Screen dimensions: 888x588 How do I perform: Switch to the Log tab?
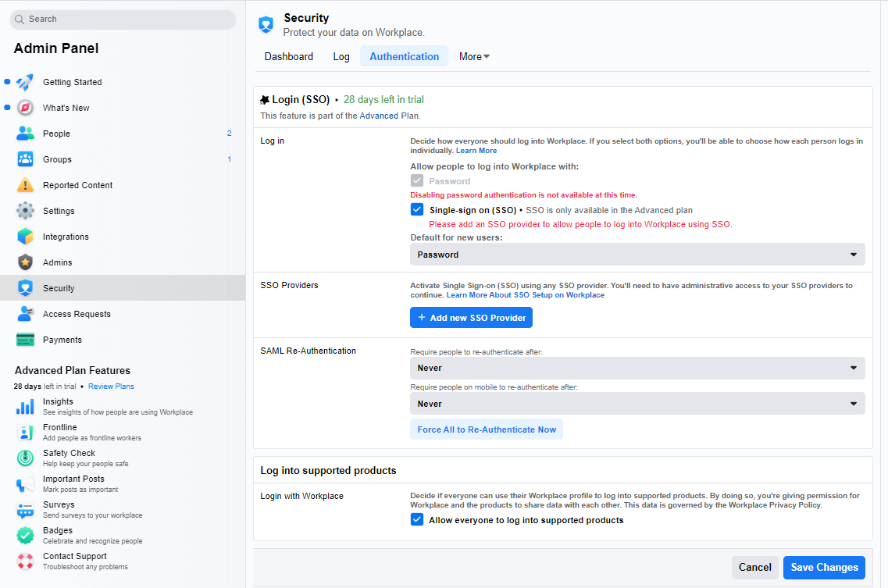pyautogui.click(x=341, y=57)
